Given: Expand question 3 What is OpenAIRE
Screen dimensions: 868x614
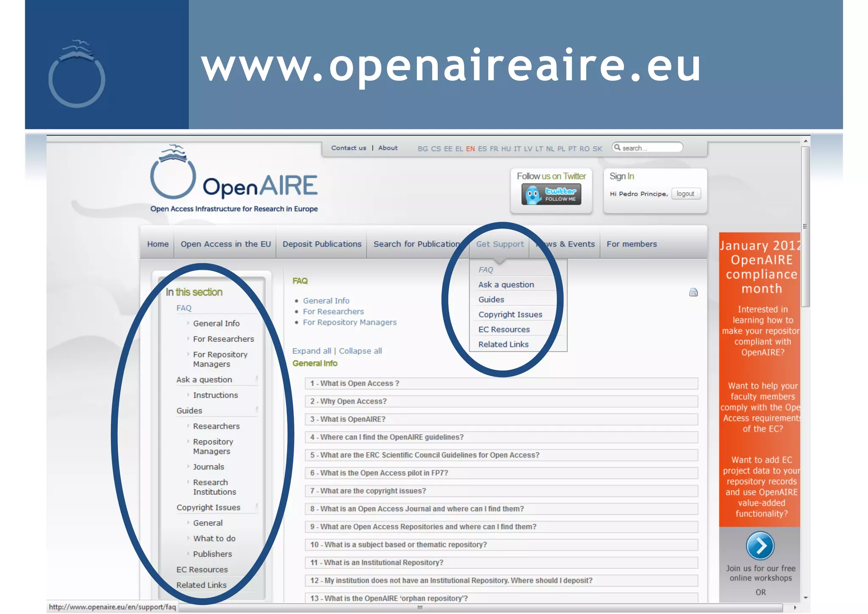Looking at the screenshot, I should pos(501,419).
